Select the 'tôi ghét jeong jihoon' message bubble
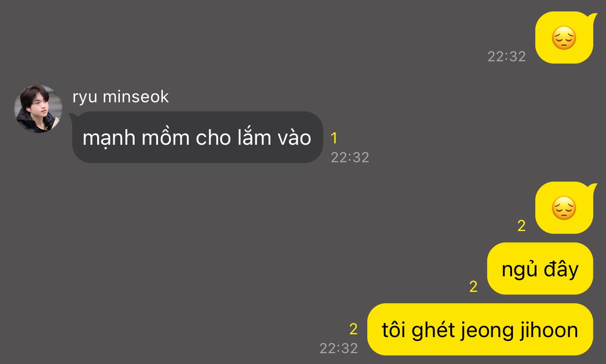 (480, 330)
